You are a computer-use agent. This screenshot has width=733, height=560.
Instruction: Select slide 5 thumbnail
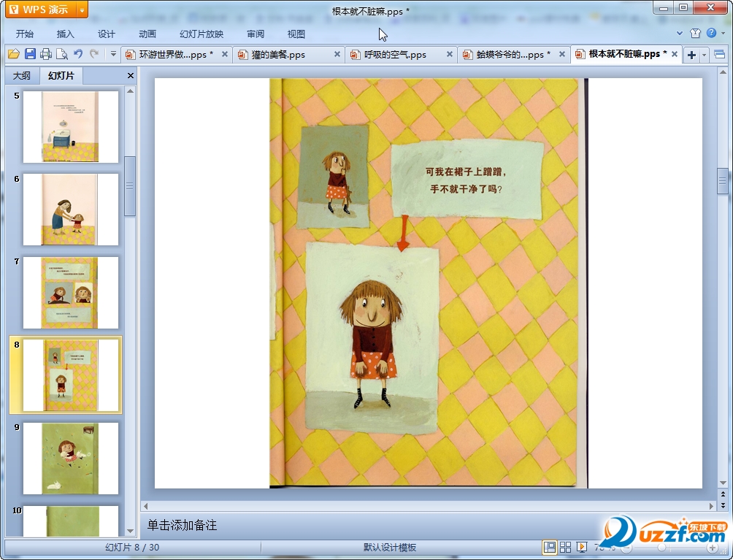pos(71,127)
